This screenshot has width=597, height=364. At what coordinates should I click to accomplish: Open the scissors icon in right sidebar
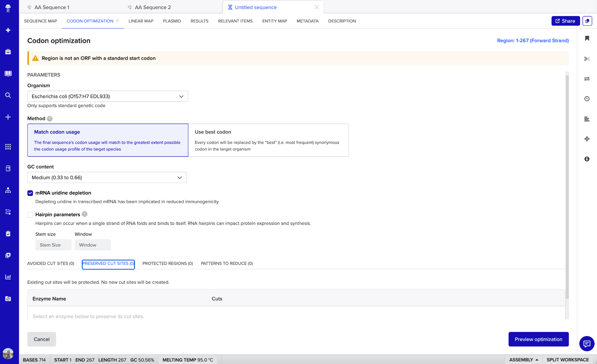pos(587,59)
